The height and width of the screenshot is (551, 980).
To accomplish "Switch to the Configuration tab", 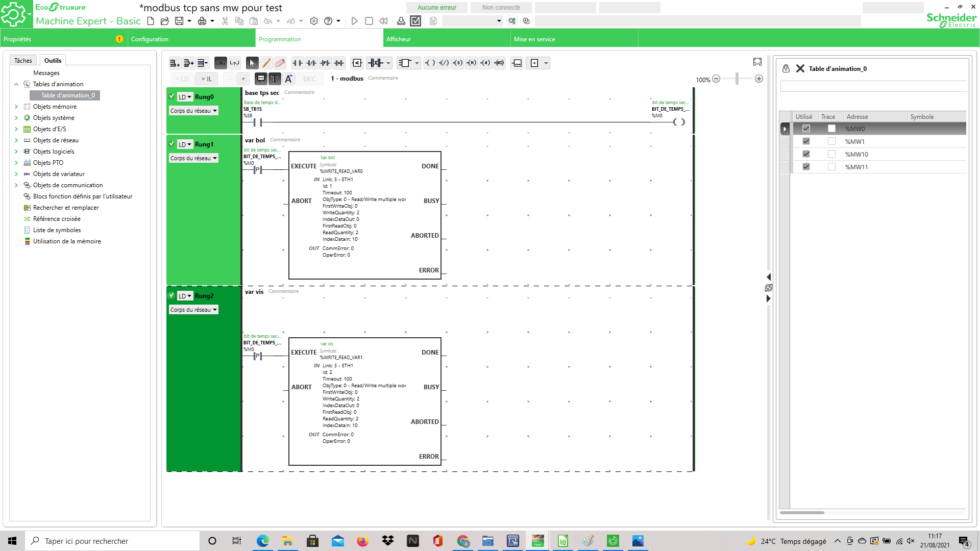I will [x=150, y=39].
